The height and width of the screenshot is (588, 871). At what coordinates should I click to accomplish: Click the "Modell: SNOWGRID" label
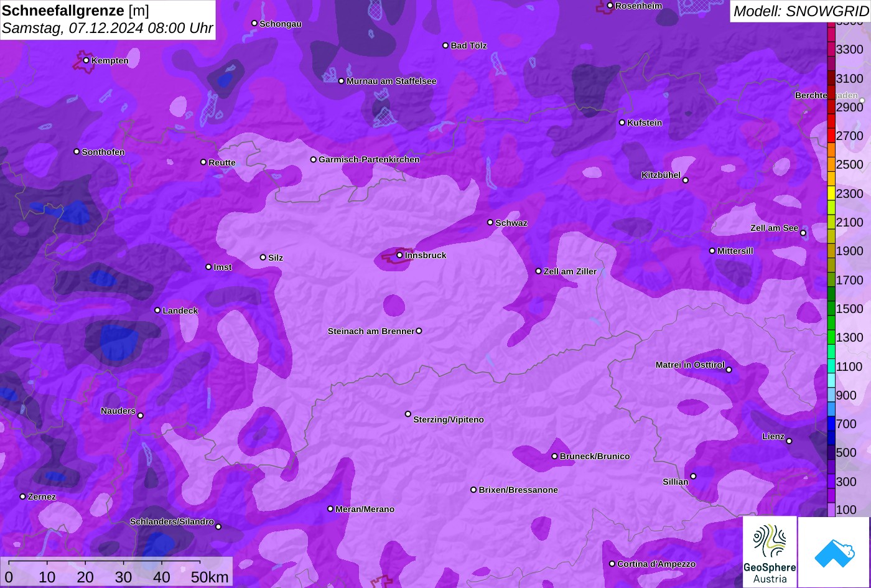801,11
